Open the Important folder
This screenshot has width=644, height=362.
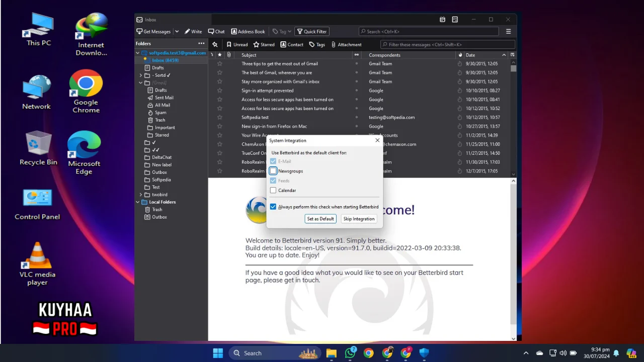pyautogui.click(x=165, y=128)
